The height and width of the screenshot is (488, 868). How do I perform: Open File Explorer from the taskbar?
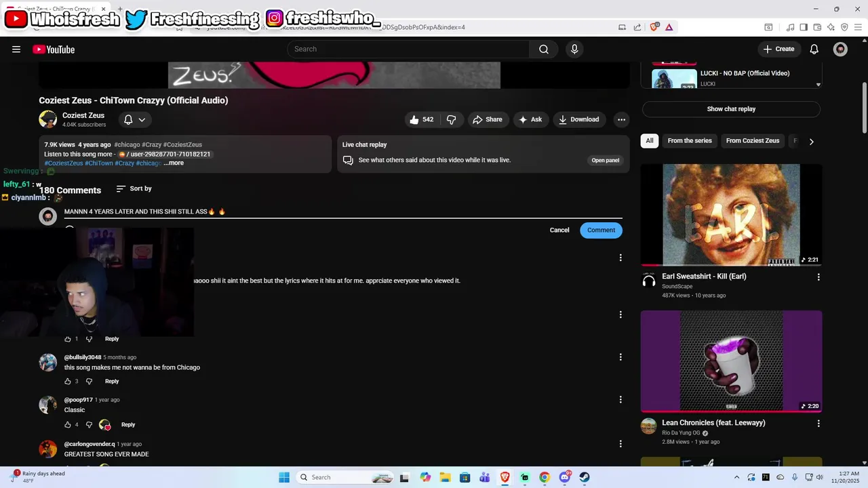pyautogui.click(x=445, y=477)
